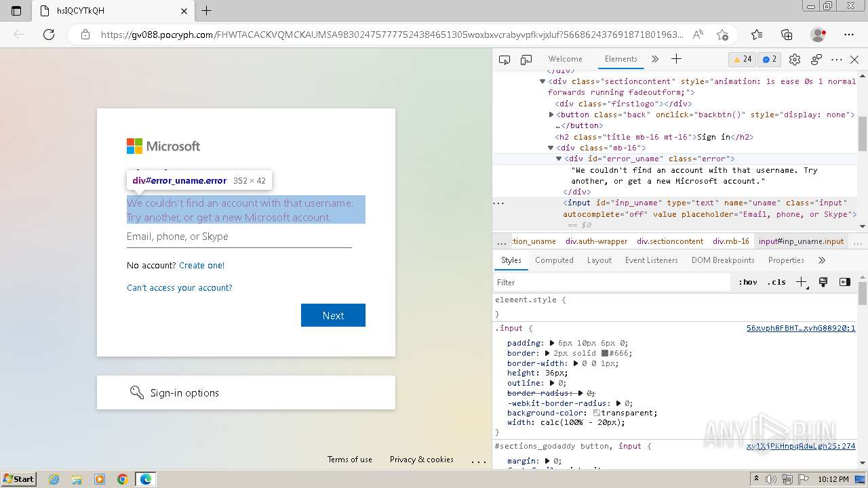Expand the border-width shorthand property
This screenshot has height=488, width=868.
click(x=577, y=363)
